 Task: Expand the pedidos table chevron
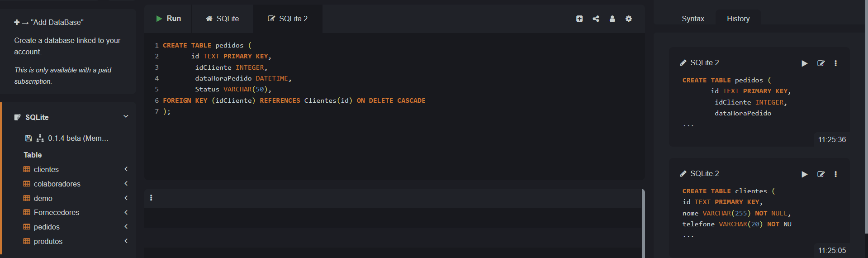(x=126, y=226)
